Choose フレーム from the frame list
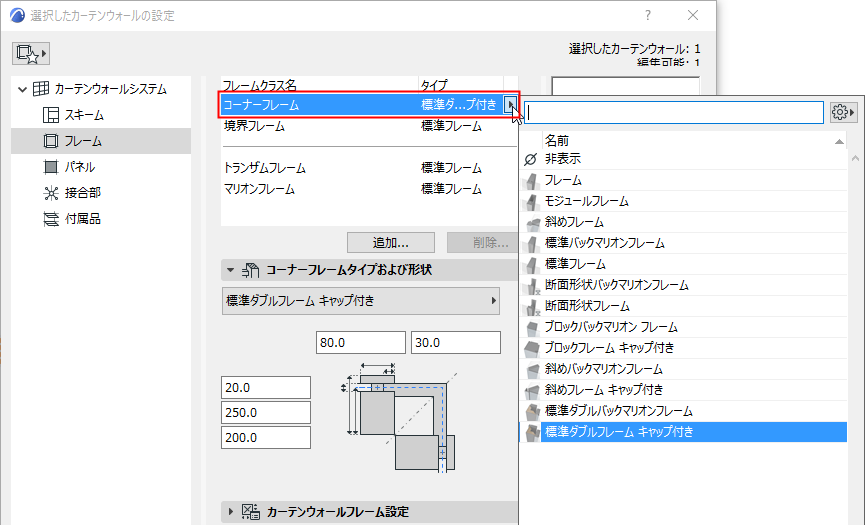 point(683,180)
